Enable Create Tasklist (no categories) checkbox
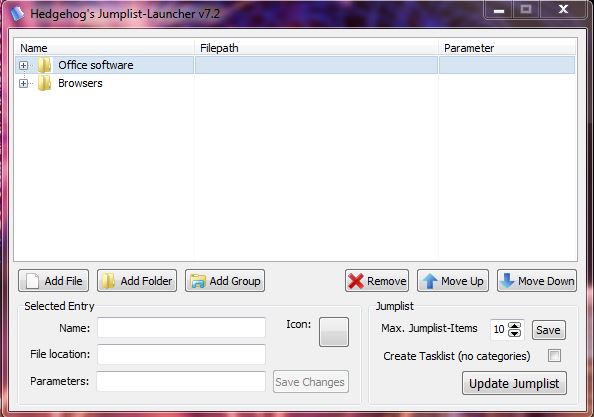Screen dimensions: 594x417 [554, 356]
